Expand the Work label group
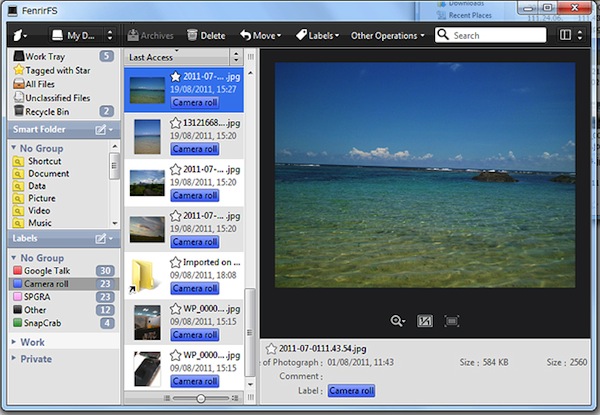Viewport: 600px width, 415px height. [14, 342]
